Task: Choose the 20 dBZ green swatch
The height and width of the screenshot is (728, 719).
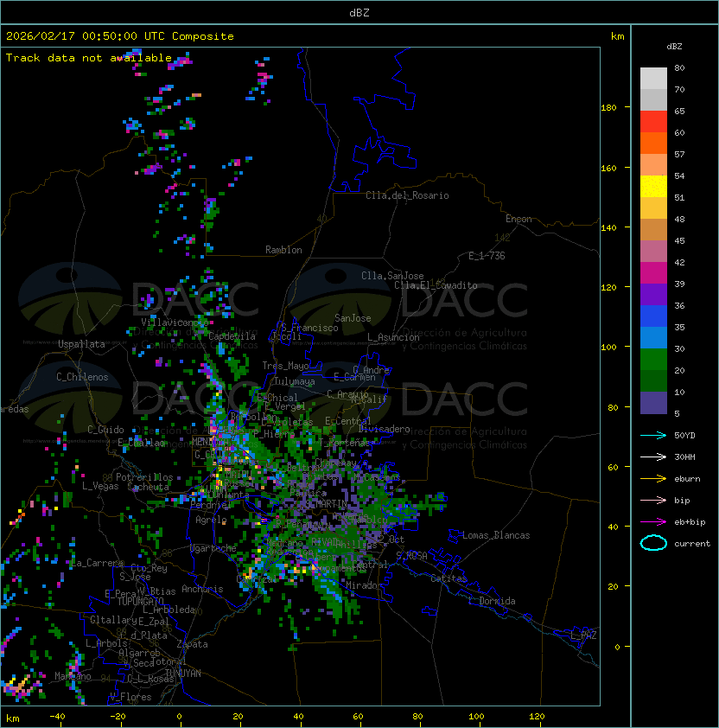Action: [653, 360]
